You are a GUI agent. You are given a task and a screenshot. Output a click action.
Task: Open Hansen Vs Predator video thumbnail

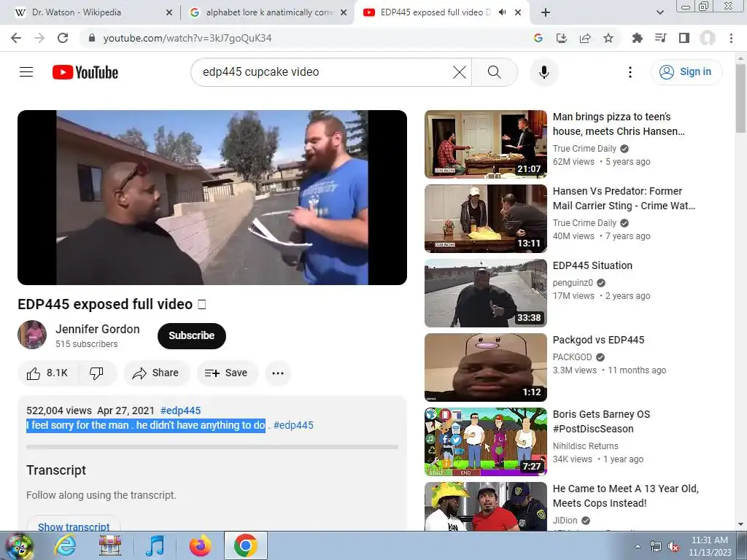click(x=485, y=219)
